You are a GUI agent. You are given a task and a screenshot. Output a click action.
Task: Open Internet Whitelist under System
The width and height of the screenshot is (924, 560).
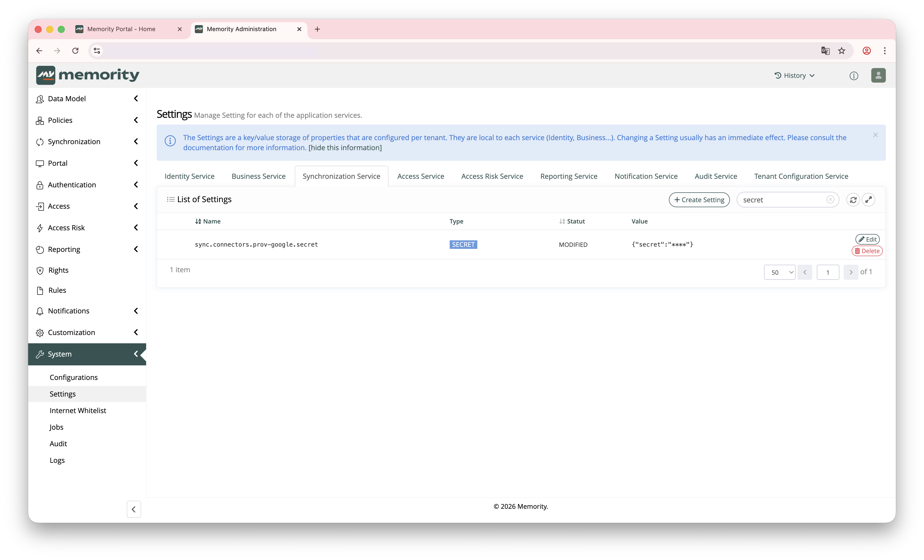click(78, 410)
